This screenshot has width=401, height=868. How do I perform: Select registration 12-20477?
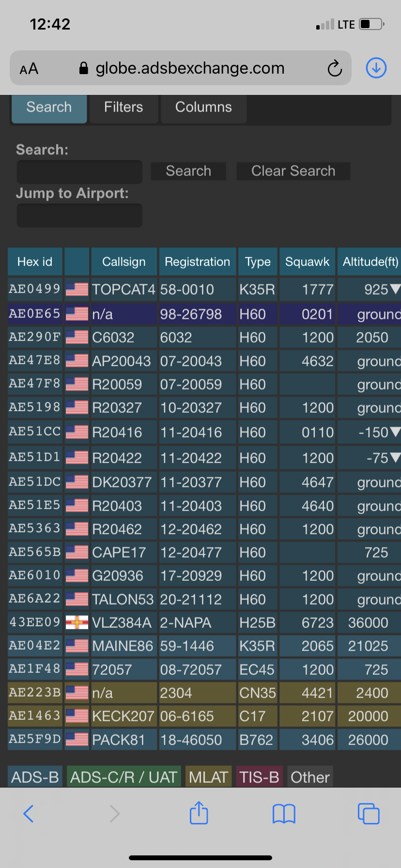pos(191,552)
